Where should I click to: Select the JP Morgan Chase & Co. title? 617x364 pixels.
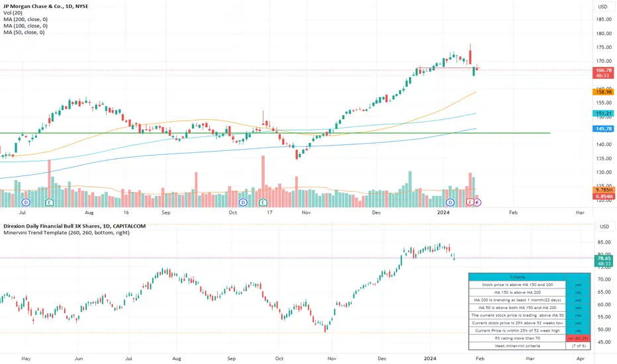click(46, 7)
